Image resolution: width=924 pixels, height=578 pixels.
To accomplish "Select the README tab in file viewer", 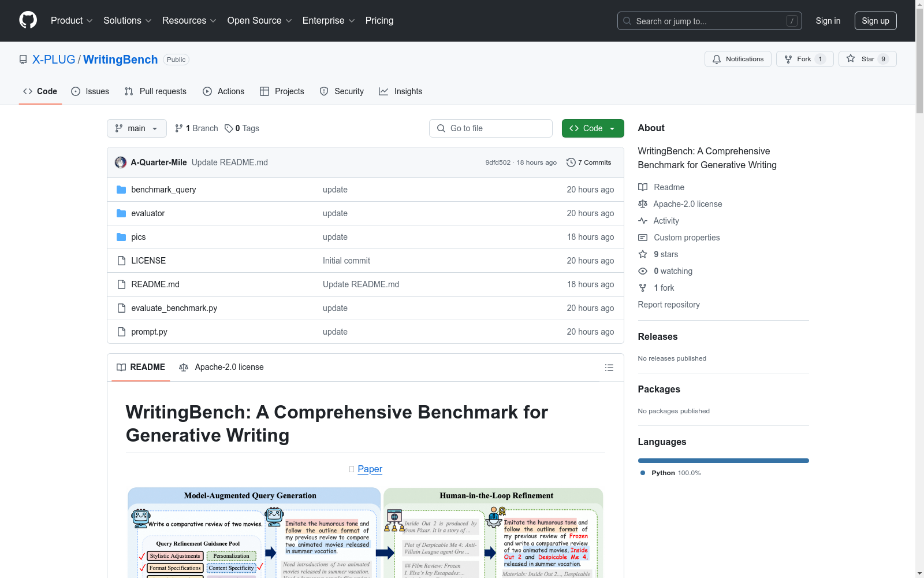I will pyautogui.click(x=141, y=367).
